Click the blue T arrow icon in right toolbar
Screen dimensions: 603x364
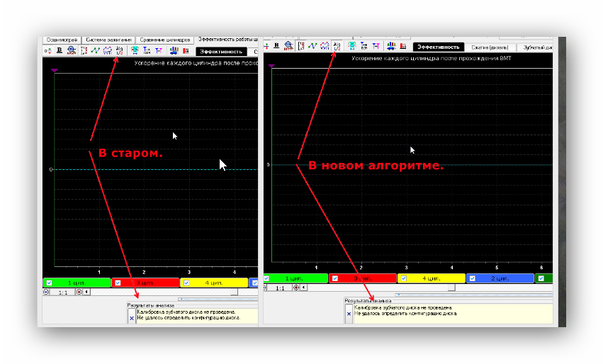364,46
